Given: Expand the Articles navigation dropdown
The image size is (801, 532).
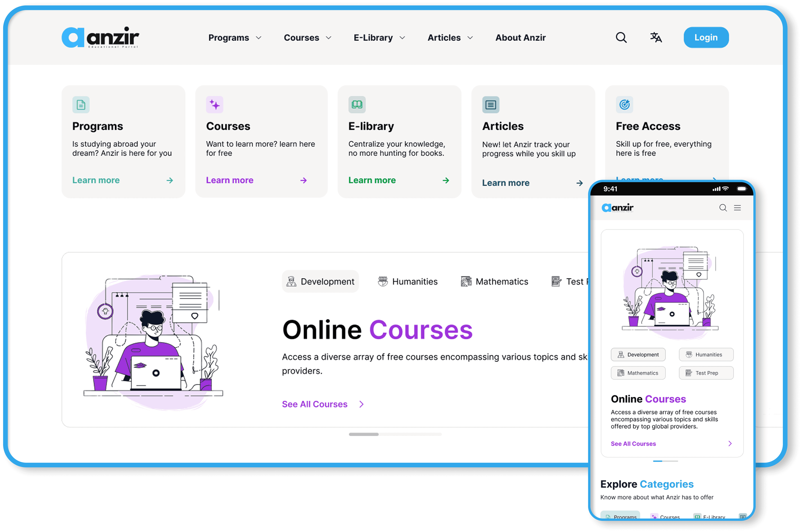Looking at the screenshot, I should [450, 38].
